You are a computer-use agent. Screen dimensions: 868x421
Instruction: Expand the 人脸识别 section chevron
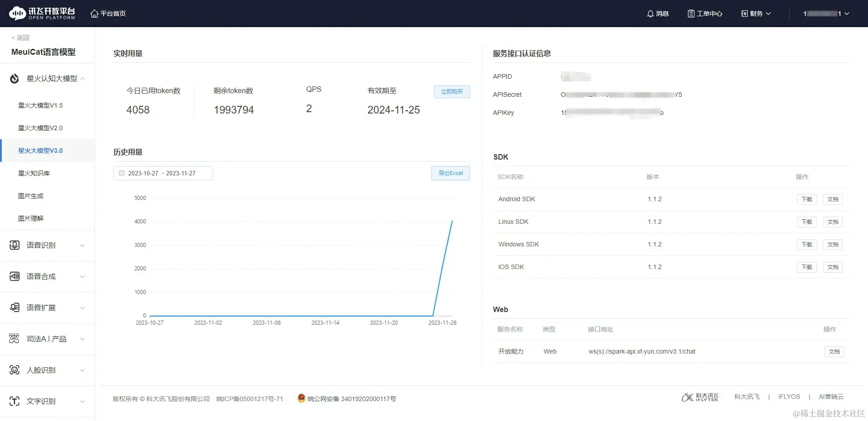(x=82, y=370)
